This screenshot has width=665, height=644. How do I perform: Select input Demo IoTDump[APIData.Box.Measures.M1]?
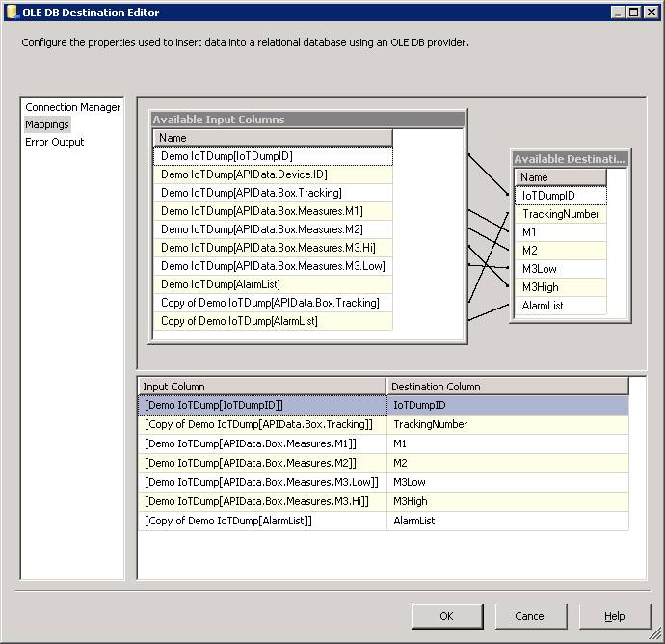(273, 211)
